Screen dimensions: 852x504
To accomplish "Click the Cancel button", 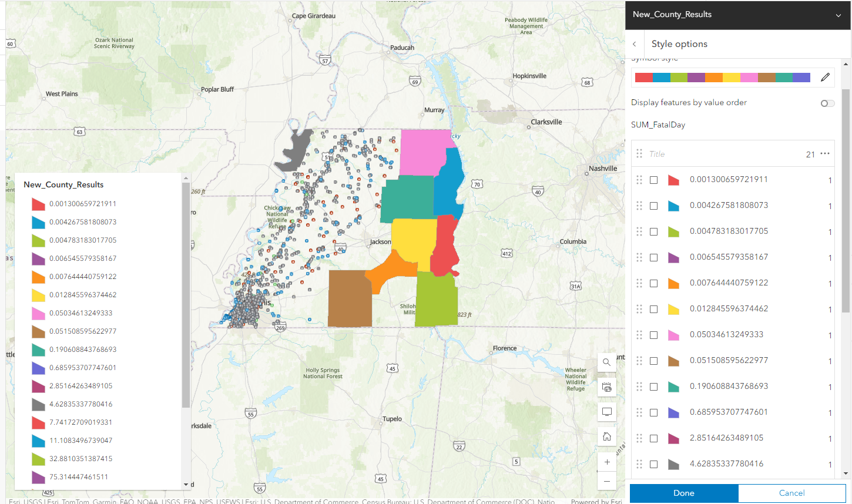I will click(x=791, y=493).
